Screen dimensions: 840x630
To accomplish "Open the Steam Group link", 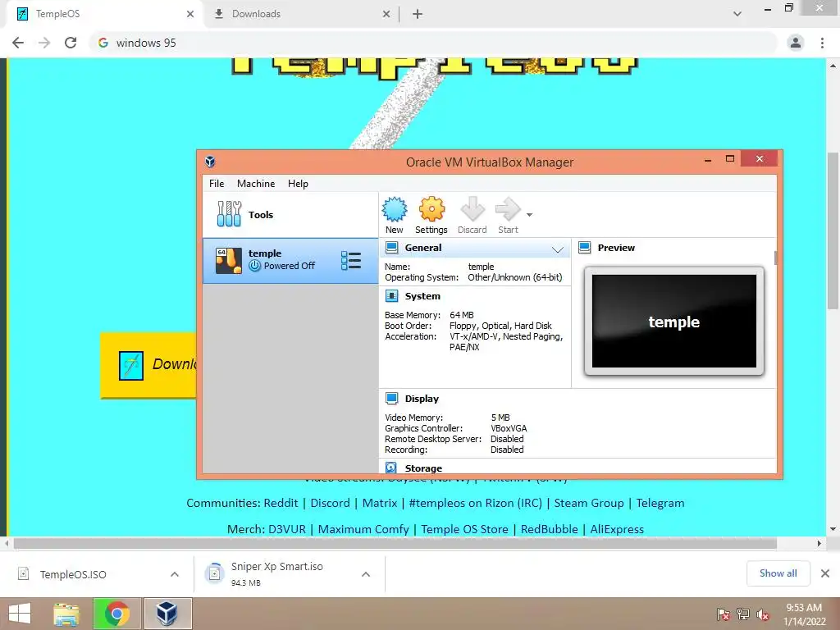I will click(x=589, y=503).
